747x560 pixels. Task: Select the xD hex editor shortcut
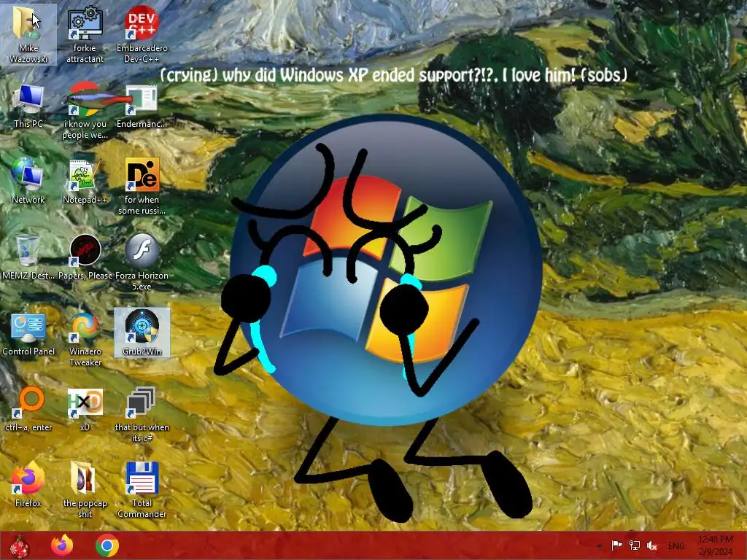[85, 410]
